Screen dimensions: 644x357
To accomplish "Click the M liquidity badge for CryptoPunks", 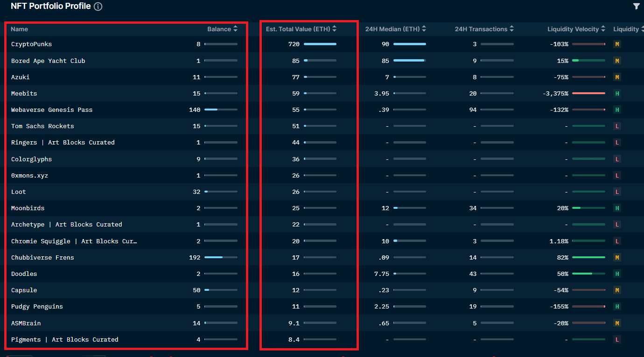I will (x=617, y=44).
